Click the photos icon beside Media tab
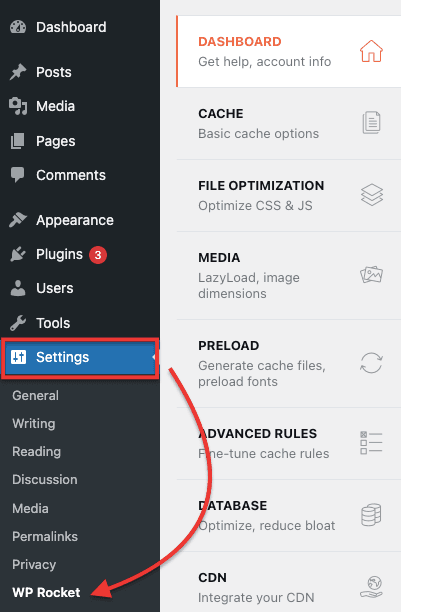Screen dimensions: 421x612 click(x=371, y=274)
